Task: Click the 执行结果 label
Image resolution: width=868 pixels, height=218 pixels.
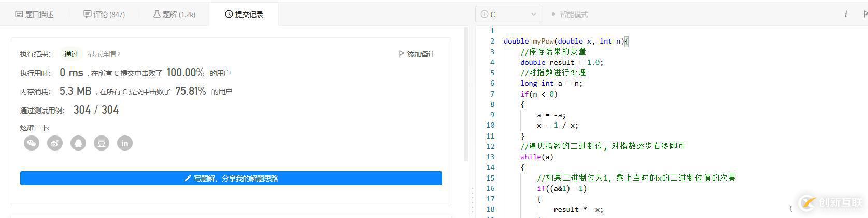Action: point(35,54)
